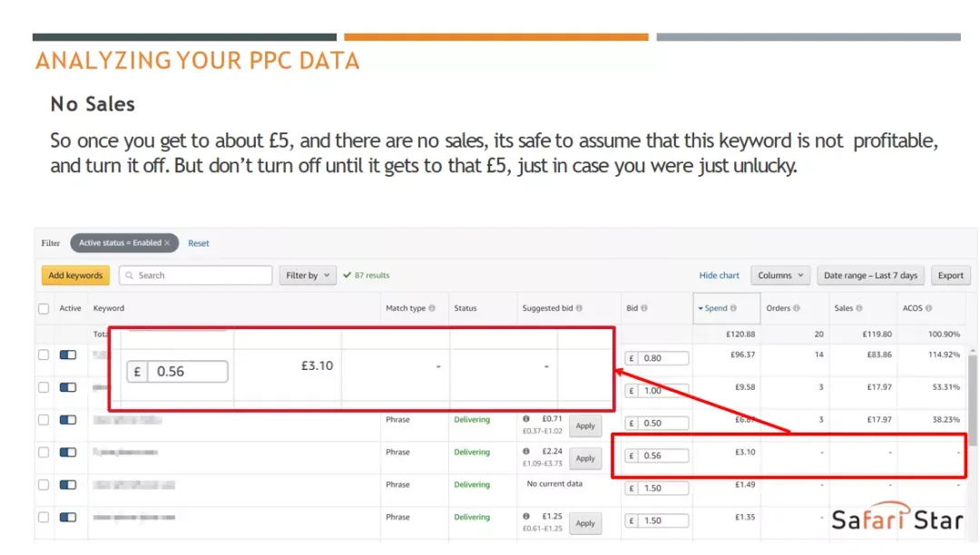Remove the Active status = Enabled filter chip
980x555 pixels.
coord(167,243)
